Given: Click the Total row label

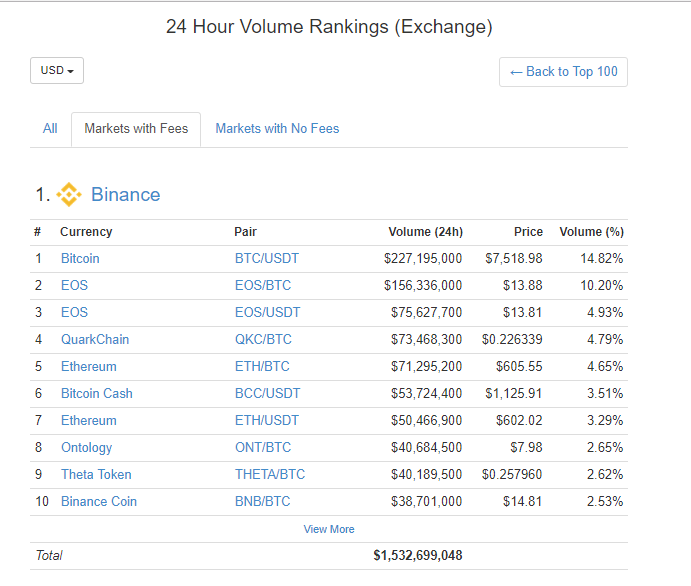Looking at the screenshot, I should coord(49,556).
